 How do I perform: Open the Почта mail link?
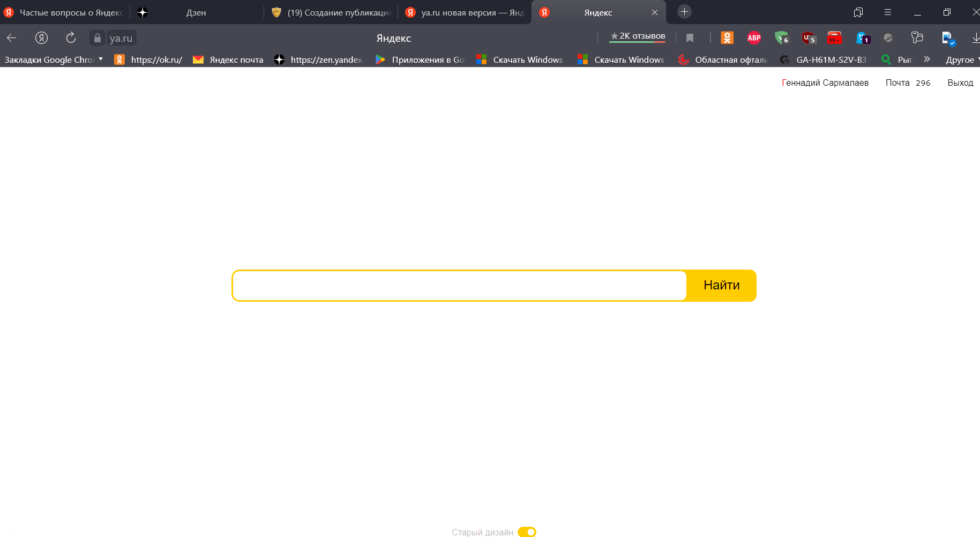click(897, 83)
